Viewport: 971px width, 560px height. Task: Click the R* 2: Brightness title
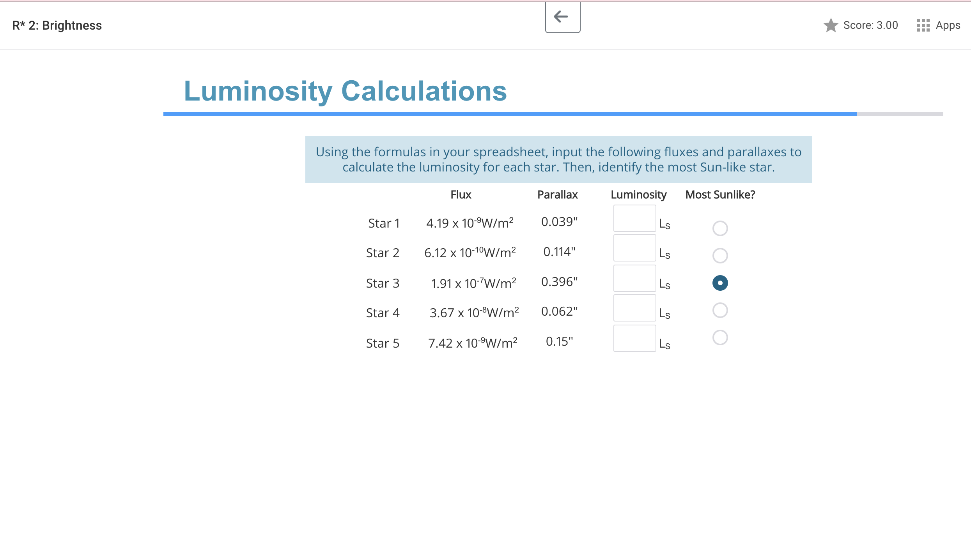[x=57, y=25]
